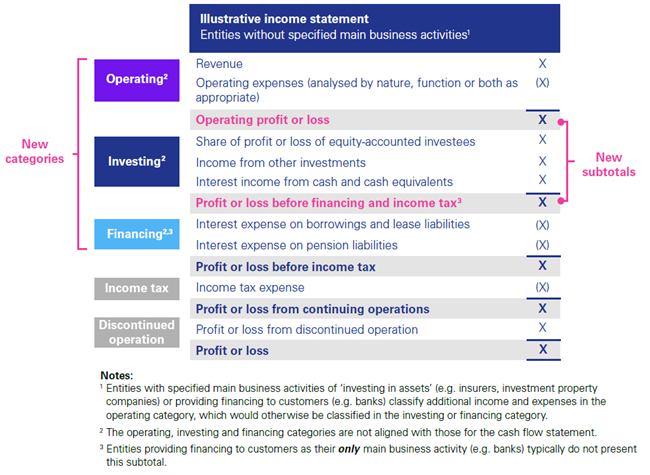The width and height of the screenshot is (650, 475).
Task: Select the light blue Financing category box
Action: (x=135, y=234)
